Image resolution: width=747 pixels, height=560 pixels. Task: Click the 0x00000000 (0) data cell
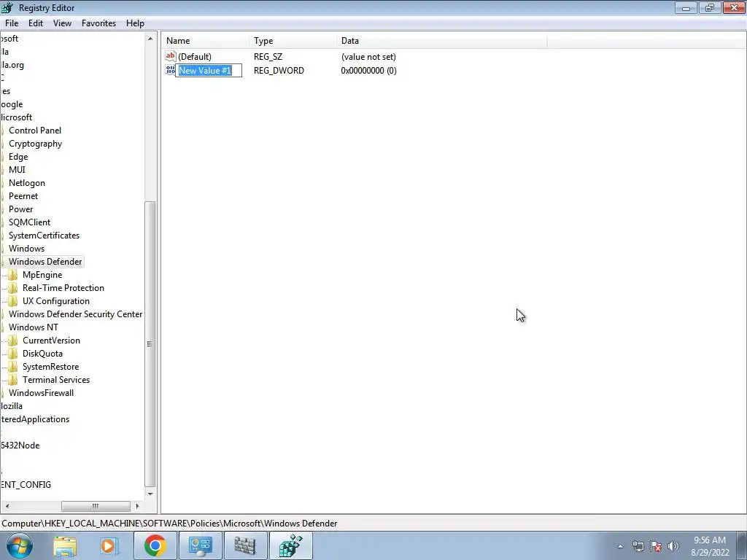368,71
